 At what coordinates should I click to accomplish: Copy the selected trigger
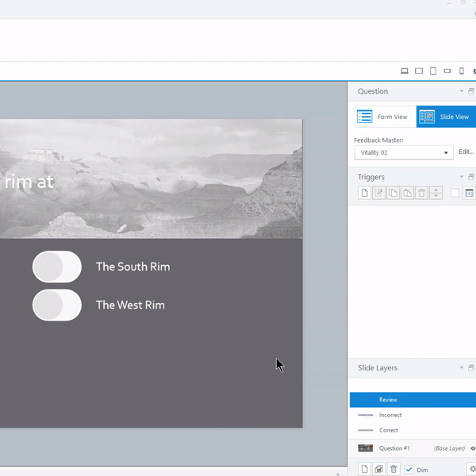(x=393, y=193)
